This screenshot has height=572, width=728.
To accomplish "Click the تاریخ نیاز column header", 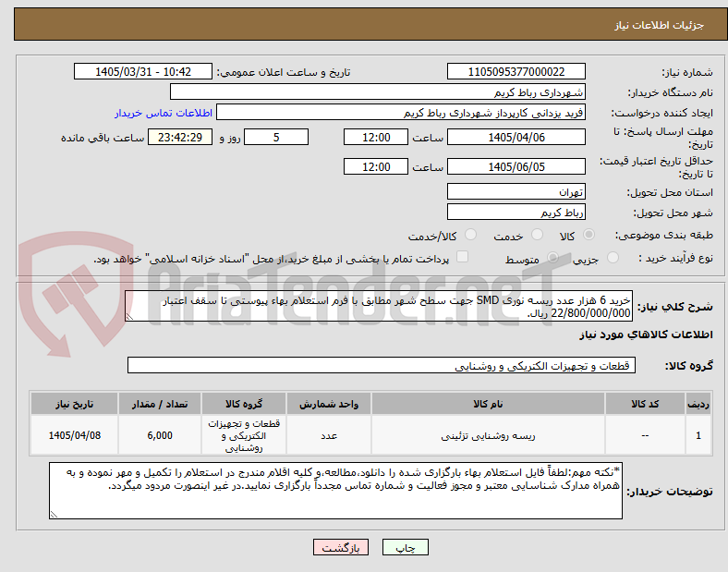I will coord(74,404).
